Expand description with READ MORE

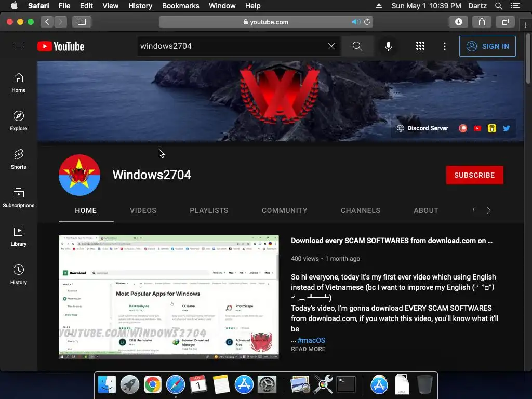coord(308,349)
